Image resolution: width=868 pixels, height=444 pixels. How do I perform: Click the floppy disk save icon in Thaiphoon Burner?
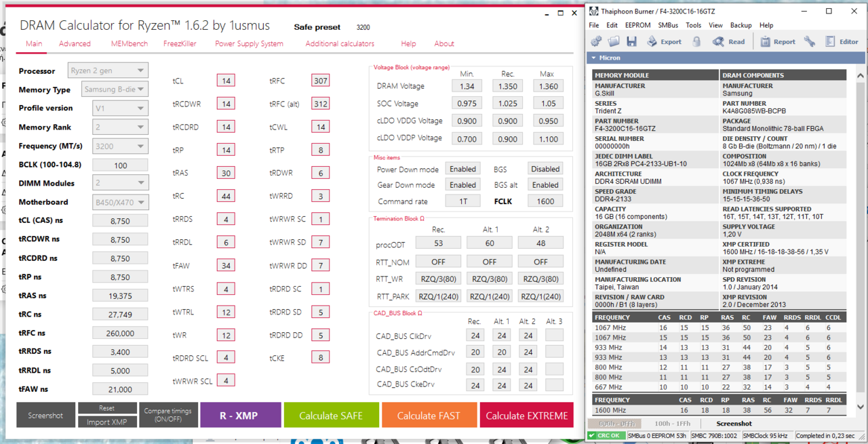631,41
